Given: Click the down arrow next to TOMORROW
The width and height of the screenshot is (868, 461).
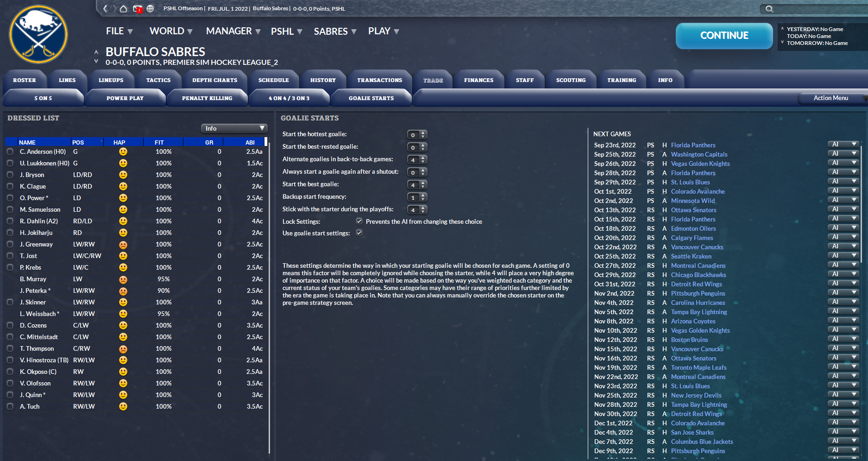Looking at the screenshot, I should (x=782, y=43).
